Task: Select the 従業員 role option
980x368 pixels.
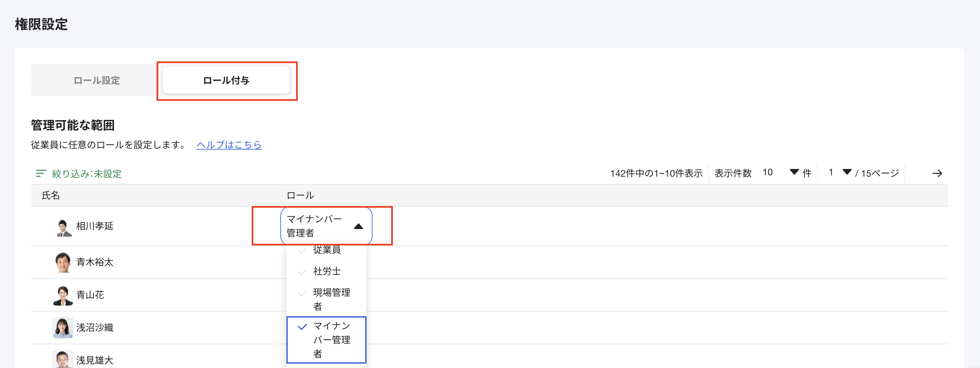Action: click(326, 250)
